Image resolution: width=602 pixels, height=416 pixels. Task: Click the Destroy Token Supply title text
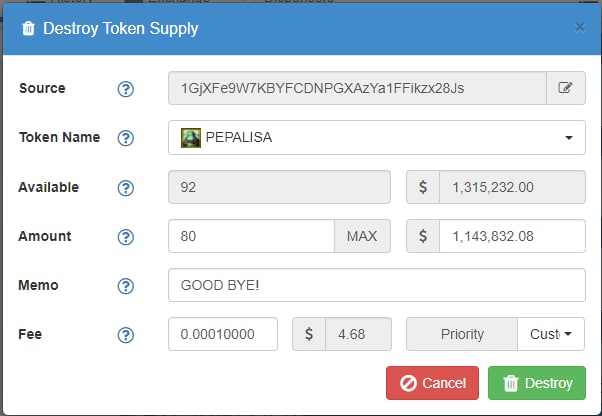coord(121,28)
